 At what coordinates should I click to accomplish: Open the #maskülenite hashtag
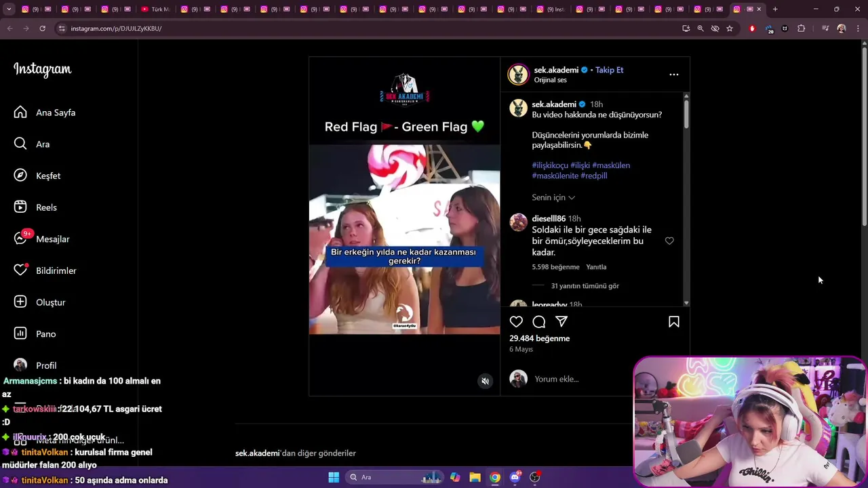tap(555, 176)
